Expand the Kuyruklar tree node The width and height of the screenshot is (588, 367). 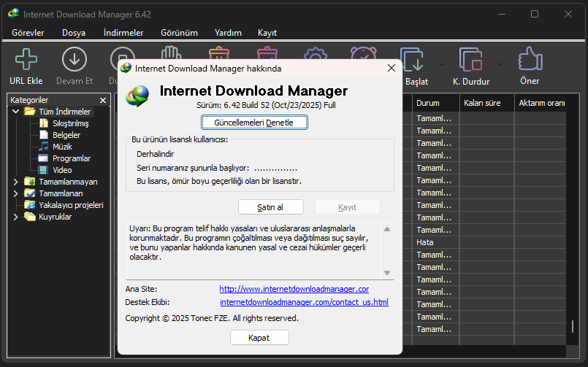[16, 217]
